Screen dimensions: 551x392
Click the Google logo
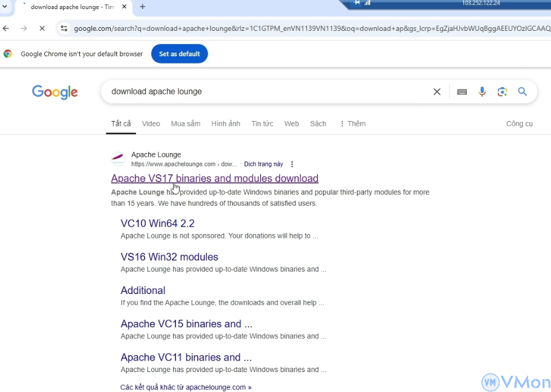(x=55, y=92)
